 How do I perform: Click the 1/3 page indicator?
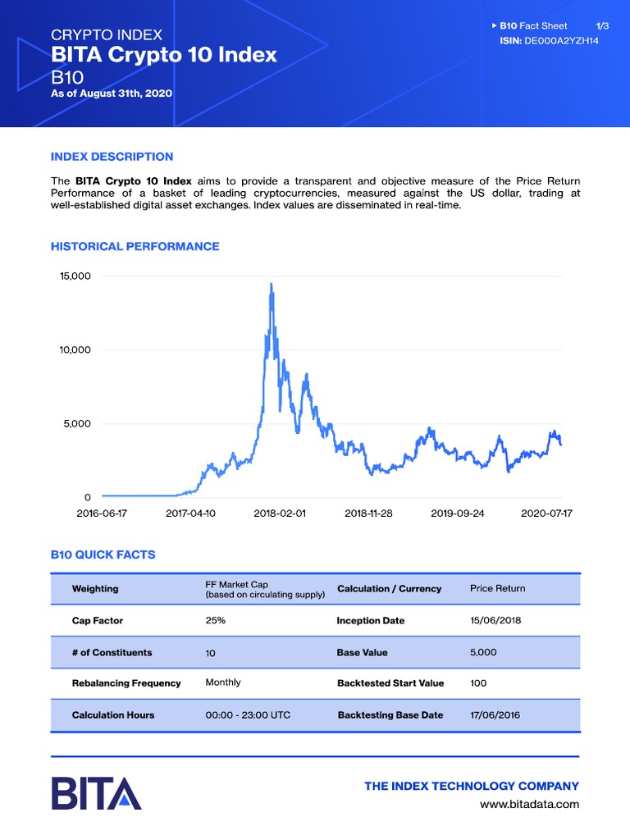[x=603, y=25]
